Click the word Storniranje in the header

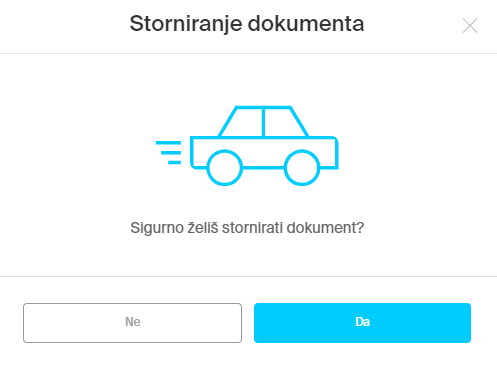[186, 24]
